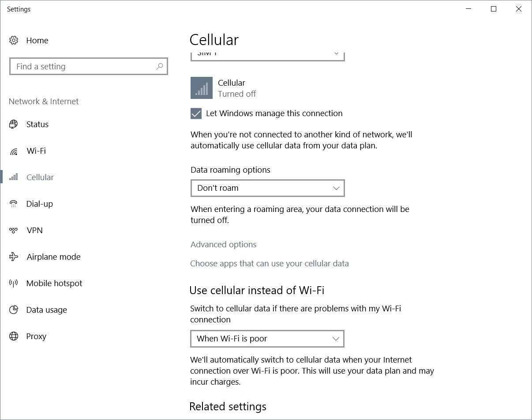Go to Cellular section in sidebar

point(40,177)
